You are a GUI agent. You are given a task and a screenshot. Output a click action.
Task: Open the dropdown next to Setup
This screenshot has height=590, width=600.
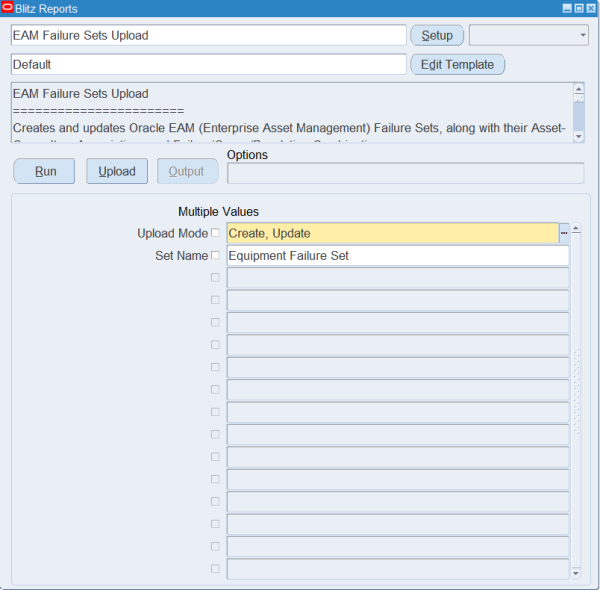click(529, 35)
